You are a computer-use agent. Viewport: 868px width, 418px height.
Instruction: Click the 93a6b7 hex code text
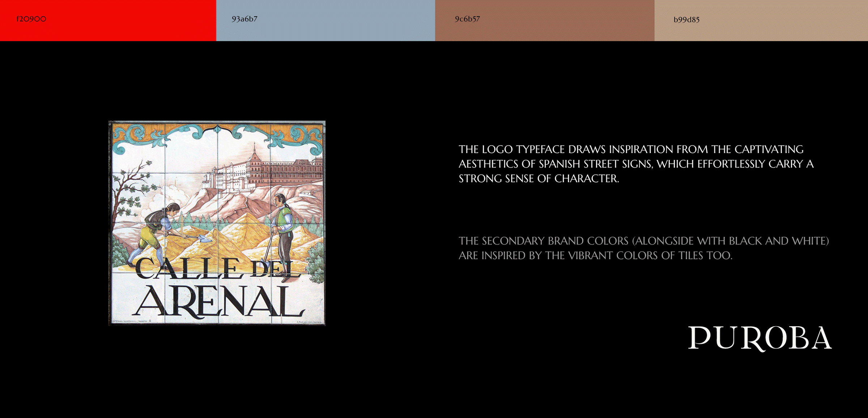tap(244, 19)
